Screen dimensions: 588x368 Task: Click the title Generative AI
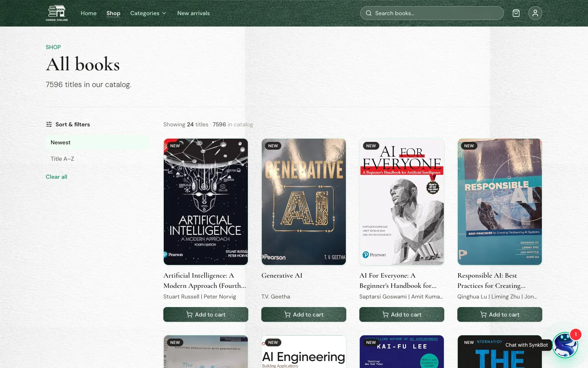282,276
